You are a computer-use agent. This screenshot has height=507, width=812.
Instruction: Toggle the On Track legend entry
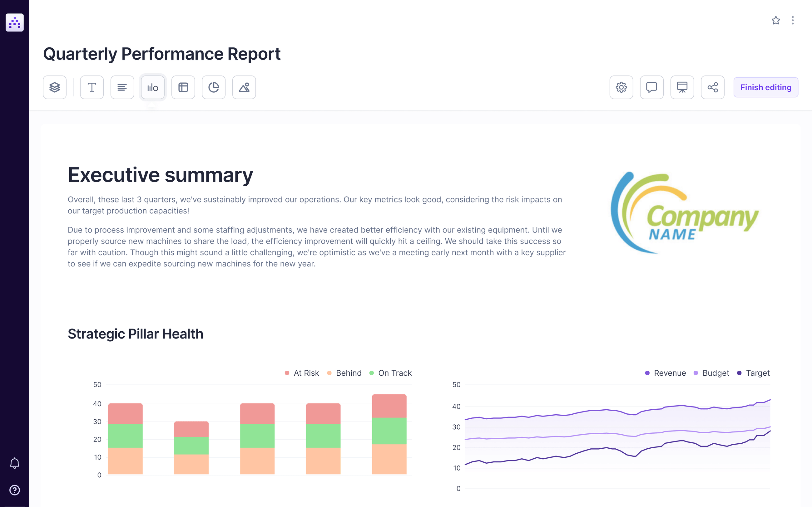tap(391, 373)
